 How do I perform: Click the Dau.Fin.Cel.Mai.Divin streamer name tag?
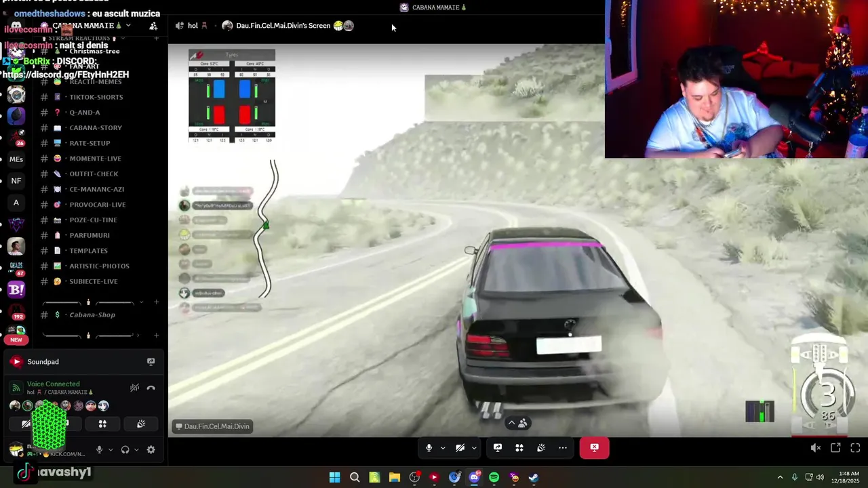pos(212,426)
